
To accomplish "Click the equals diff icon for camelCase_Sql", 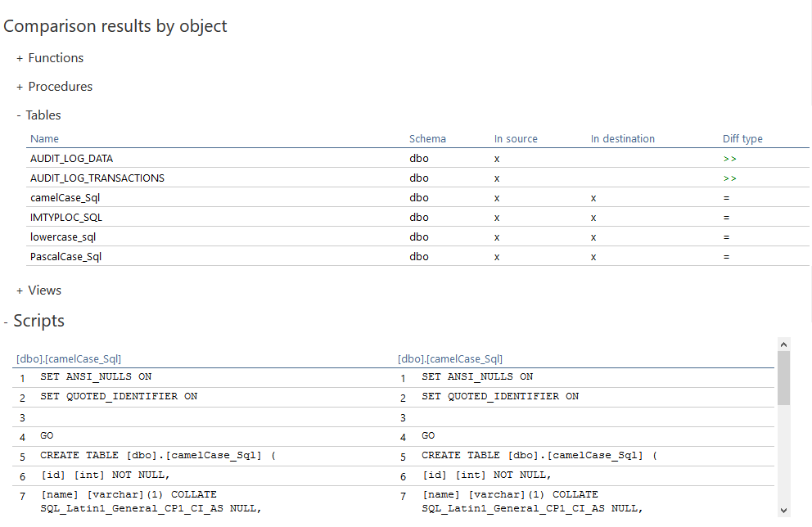I will point(726,198).
